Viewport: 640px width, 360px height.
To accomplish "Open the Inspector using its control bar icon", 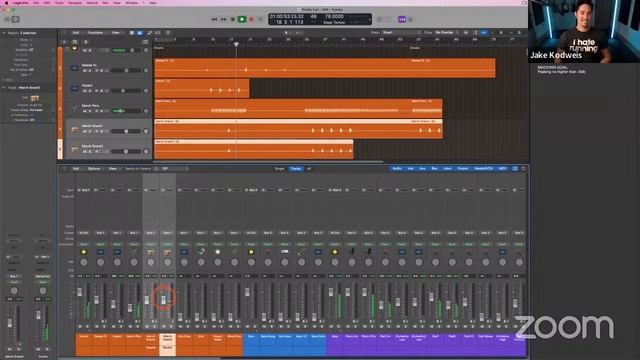I will click(x=16, y=19).
